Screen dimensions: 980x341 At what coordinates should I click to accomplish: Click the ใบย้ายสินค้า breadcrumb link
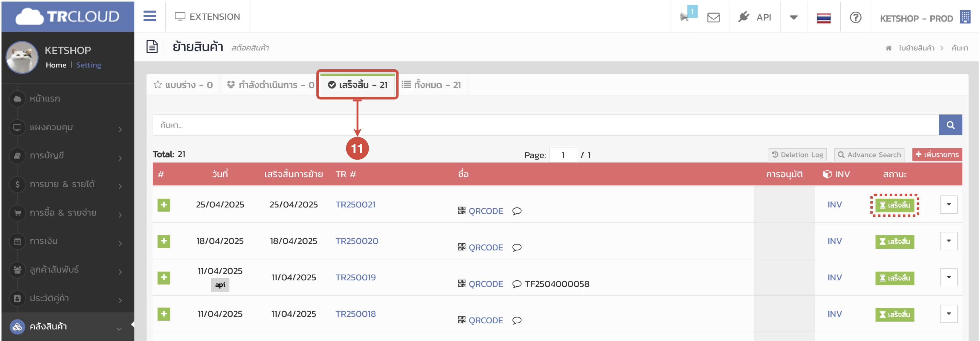click(x=916, y=48)
